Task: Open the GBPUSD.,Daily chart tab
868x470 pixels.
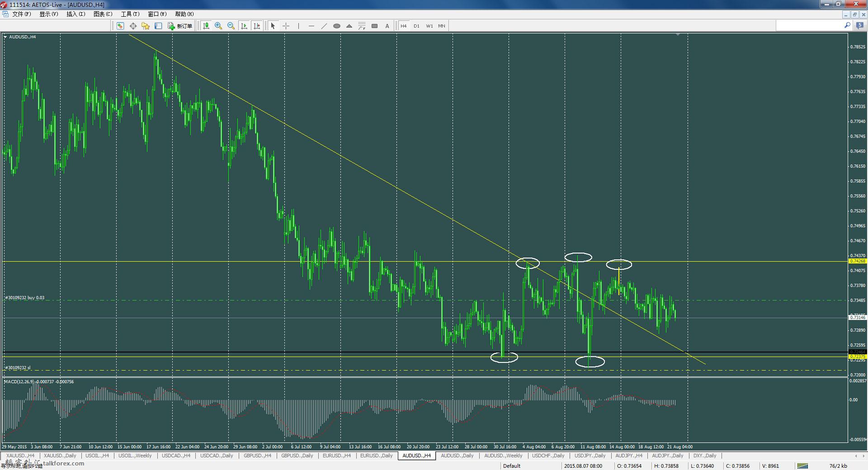Action: coord(297,456)
